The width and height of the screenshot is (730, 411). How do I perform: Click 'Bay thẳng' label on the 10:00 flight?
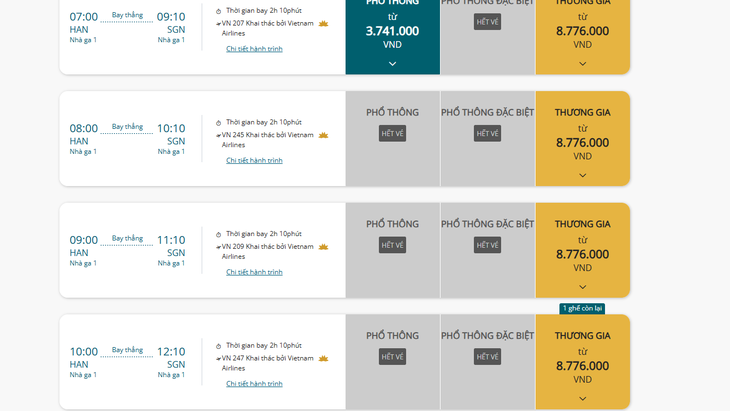point(127,350)
